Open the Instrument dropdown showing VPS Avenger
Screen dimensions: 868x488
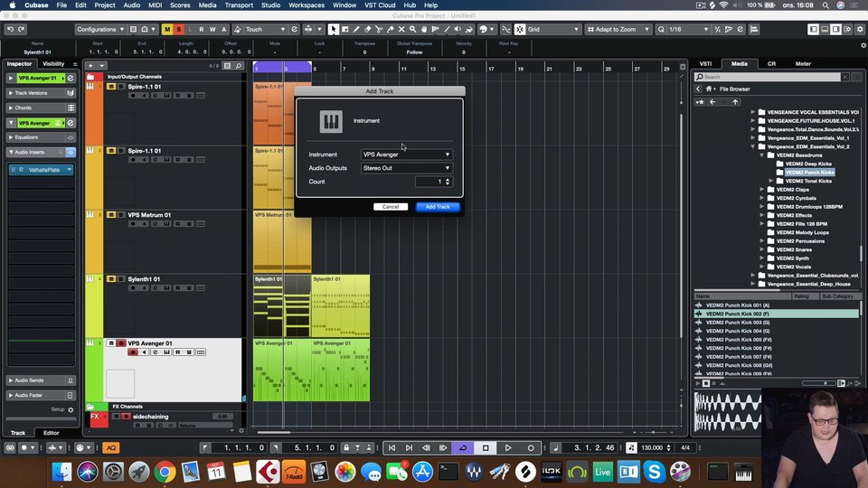click(406, 155)
